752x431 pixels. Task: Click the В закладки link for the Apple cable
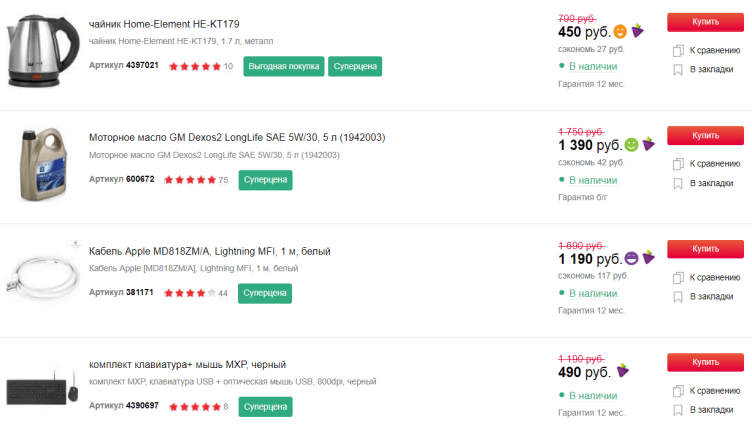point(711,297)
